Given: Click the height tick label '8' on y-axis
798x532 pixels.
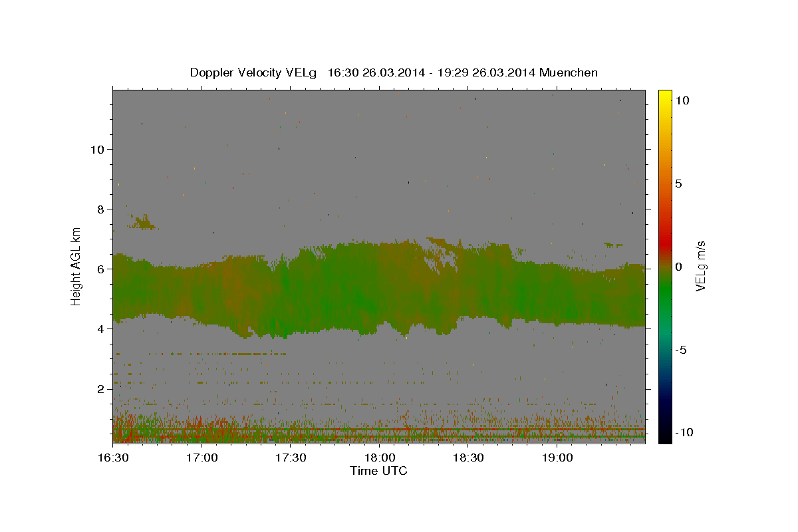Looking at the screenshot, I should click(100, 209).
